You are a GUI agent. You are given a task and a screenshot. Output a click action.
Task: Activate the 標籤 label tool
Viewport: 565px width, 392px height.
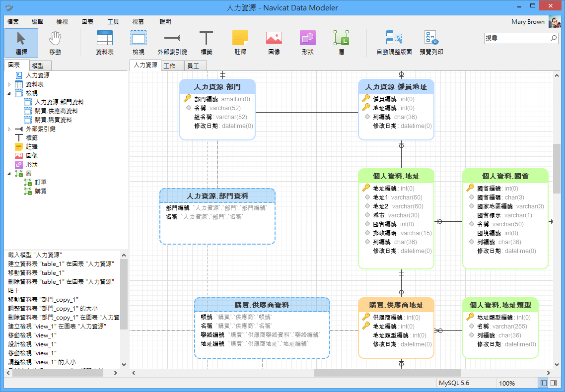206,42
